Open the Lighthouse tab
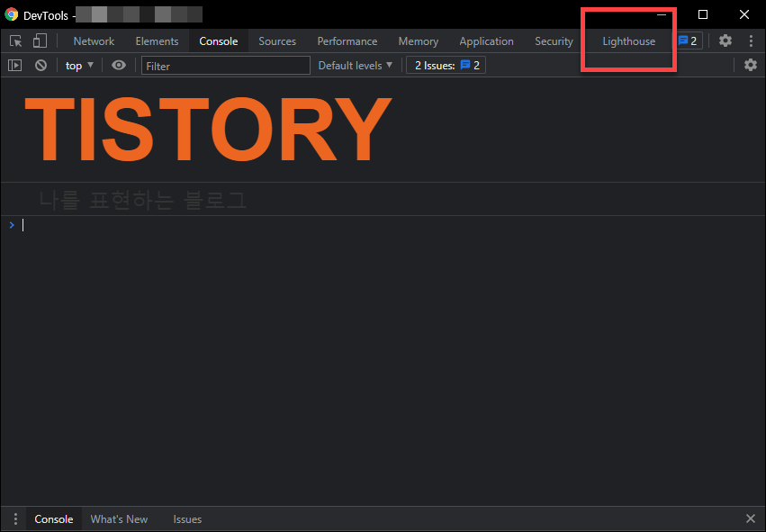 click(628, 41)
